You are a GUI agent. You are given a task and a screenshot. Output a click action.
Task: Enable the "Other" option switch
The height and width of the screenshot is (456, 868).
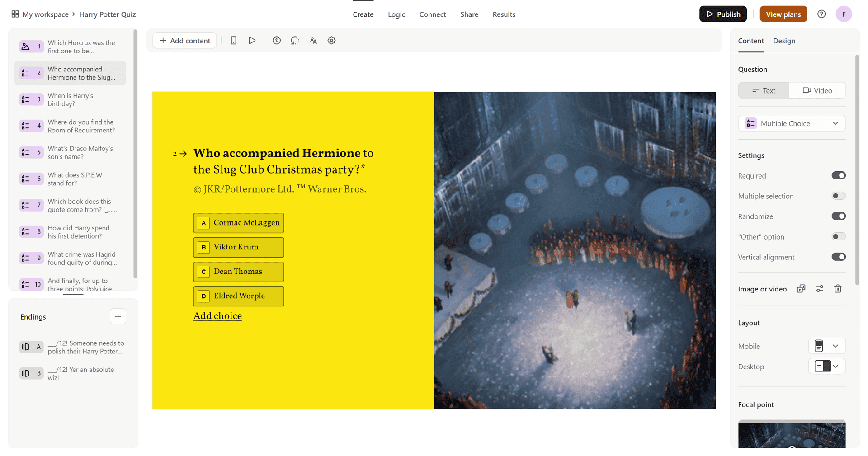click(839, 236)
